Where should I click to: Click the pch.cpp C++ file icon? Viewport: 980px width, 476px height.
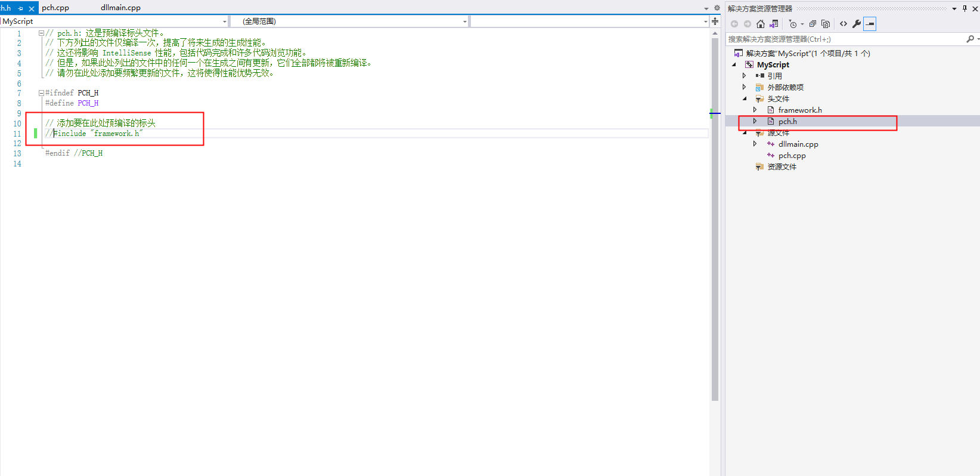click(x=771, y=155)
